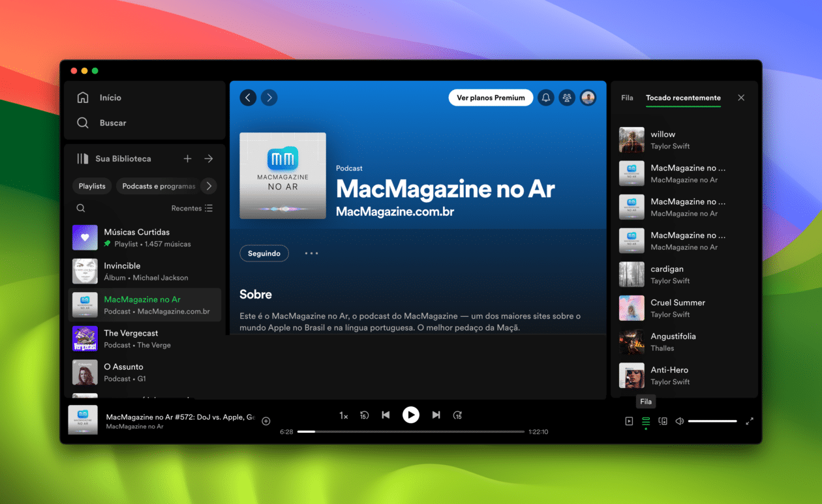822x504 pixels.
Task: Click the plus icon beside Sua Biblioteca
Action: [187, 158]
